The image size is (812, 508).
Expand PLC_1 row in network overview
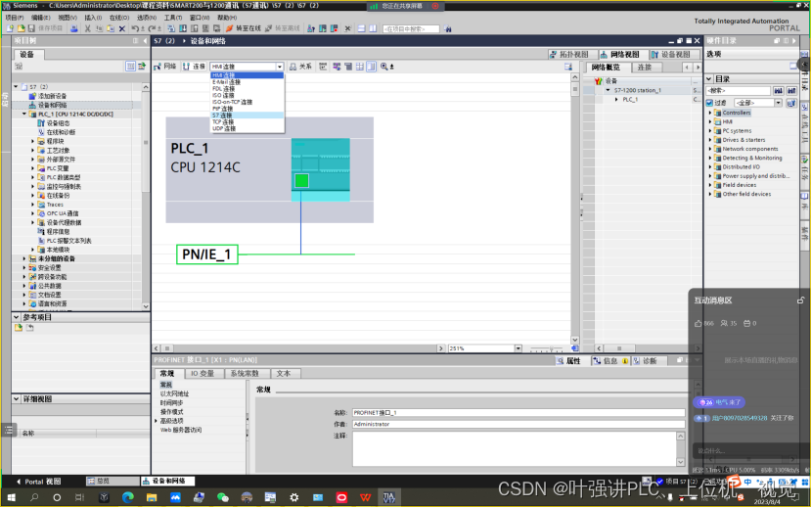[x=616, y=100]
